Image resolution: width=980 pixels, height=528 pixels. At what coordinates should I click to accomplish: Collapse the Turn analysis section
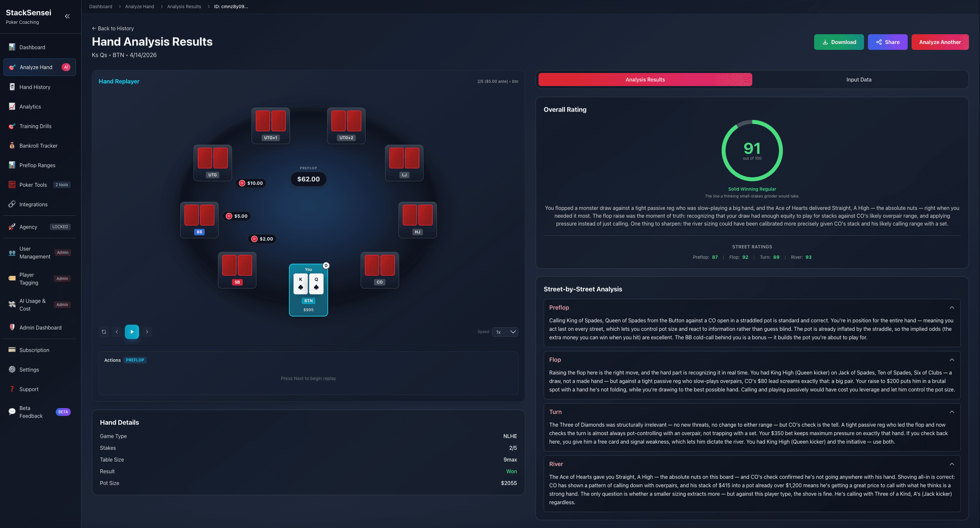(x=951, y=412)
